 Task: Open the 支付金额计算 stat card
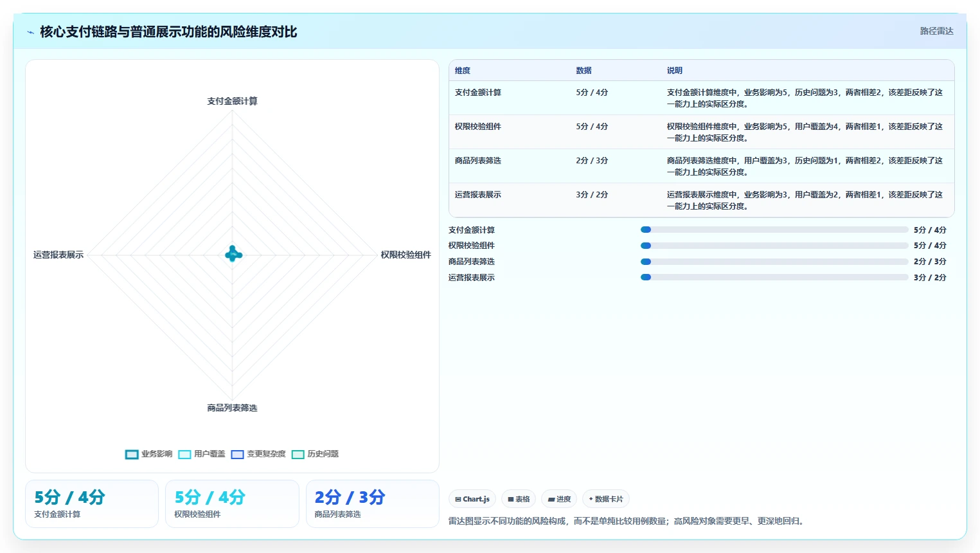point(92,504)
